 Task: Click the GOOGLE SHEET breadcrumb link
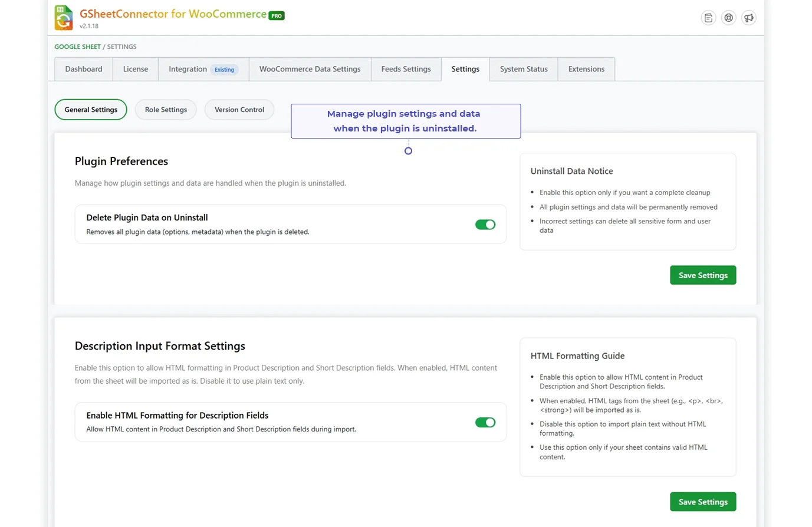(x=78, y=47)
